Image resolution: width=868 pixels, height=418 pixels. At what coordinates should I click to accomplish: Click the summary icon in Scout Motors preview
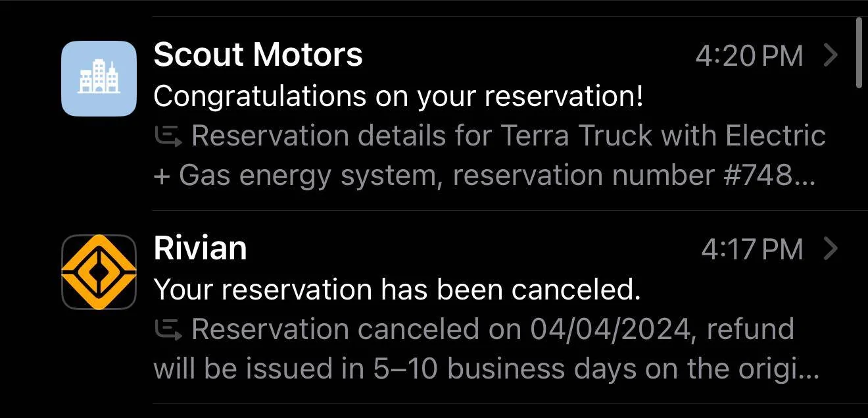(x=168, y=136)
